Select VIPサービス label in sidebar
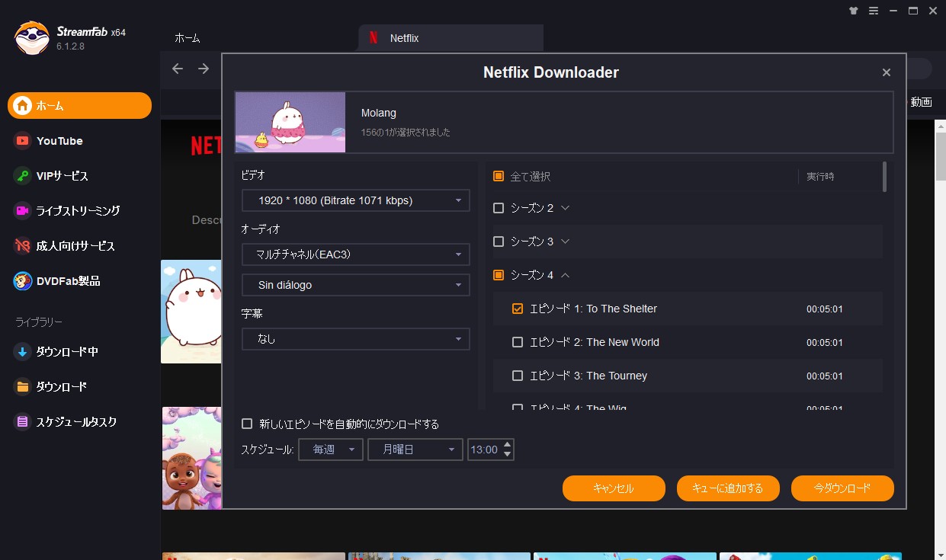 point(63,176)
